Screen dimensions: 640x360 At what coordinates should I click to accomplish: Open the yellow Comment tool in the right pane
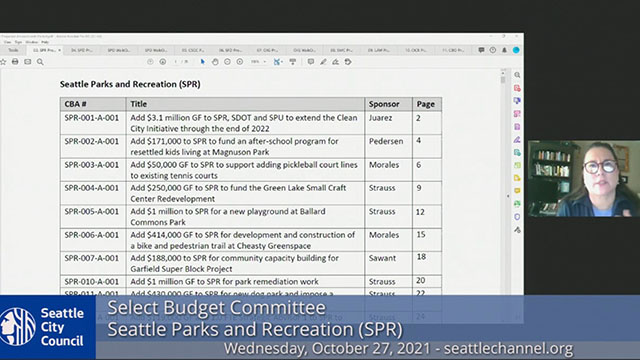[517, 191]
